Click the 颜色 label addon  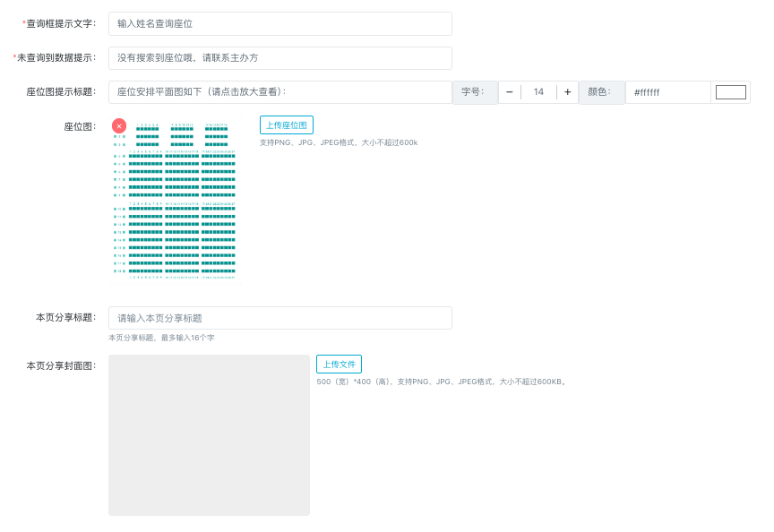coord(601,92)
